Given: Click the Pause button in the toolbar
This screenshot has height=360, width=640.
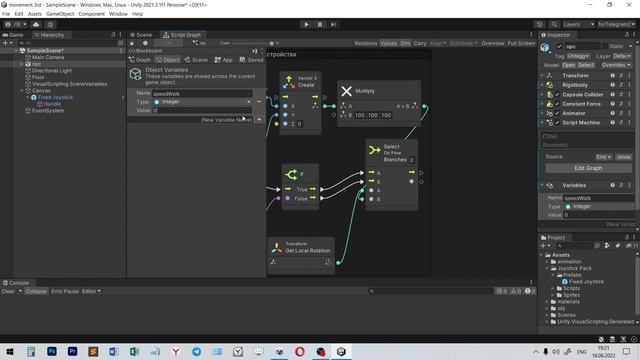Looking at the screenshot, I should pos(320,24).
